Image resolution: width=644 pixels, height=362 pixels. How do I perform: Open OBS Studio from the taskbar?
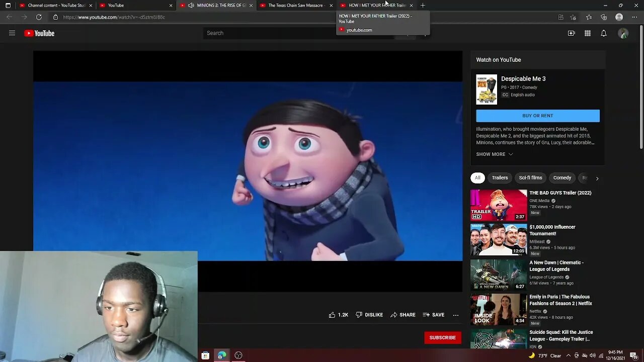pos(238,355)
